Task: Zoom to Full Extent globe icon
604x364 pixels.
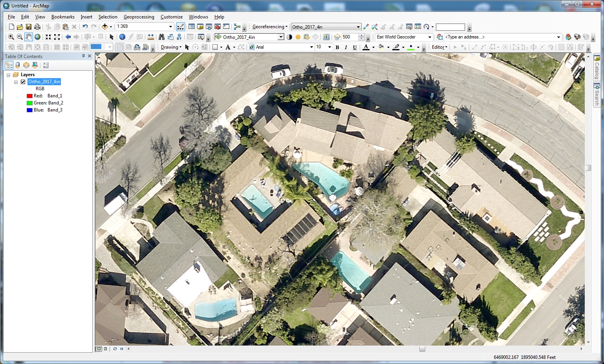Action: click(x=38, y=37)
